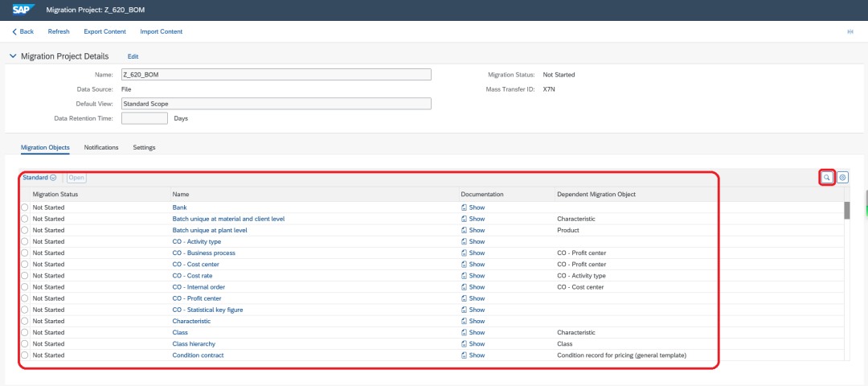
Task: Select radio button for CO - Profit center
Action: coord(24,298)
